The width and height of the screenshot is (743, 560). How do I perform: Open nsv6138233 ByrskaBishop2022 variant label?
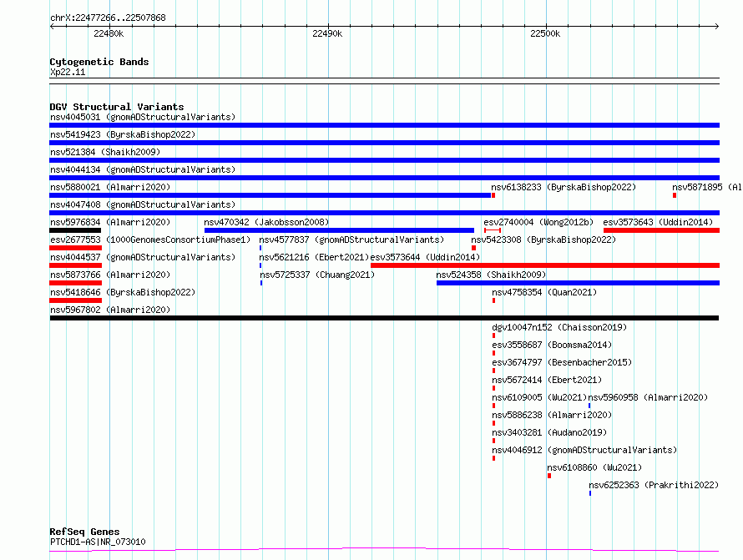point(564,187)
